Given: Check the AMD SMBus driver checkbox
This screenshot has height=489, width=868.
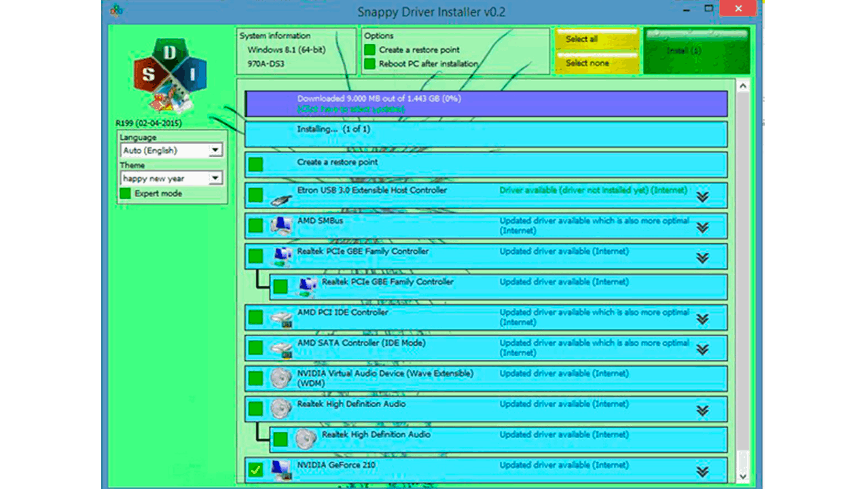Looking at the screenshot, I should click(x=255, y=225).
